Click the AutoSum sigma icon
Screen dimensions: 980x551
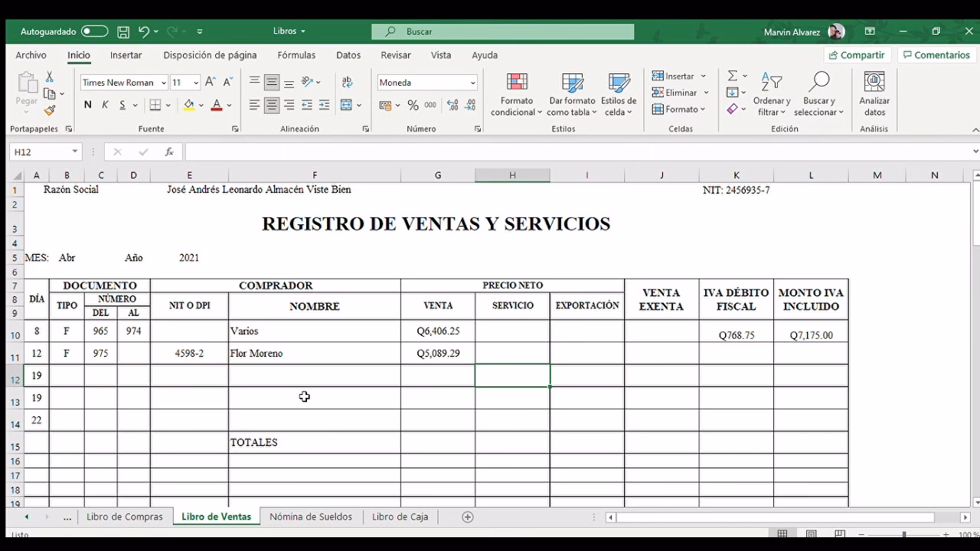point(733,76)
